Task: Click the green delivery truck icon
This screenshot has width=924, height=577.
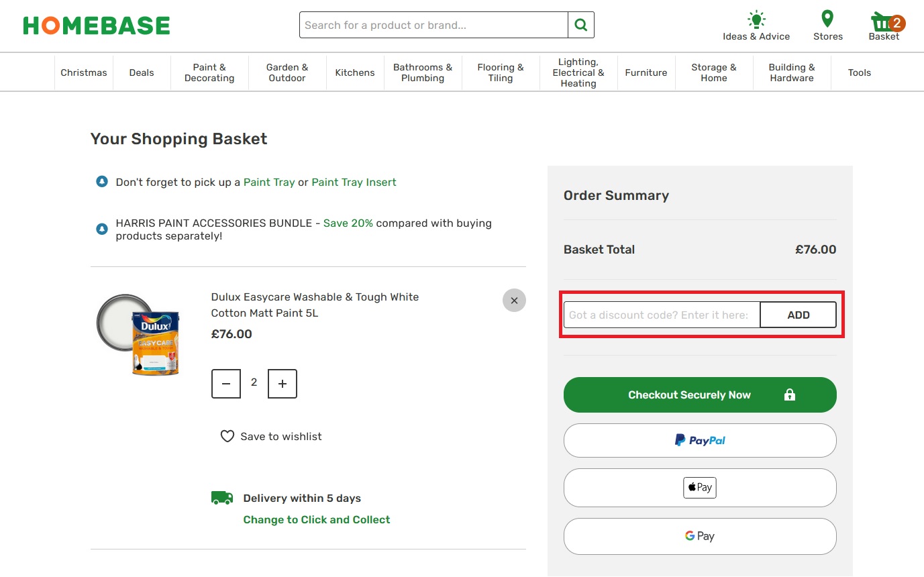Action: [222, 498]
